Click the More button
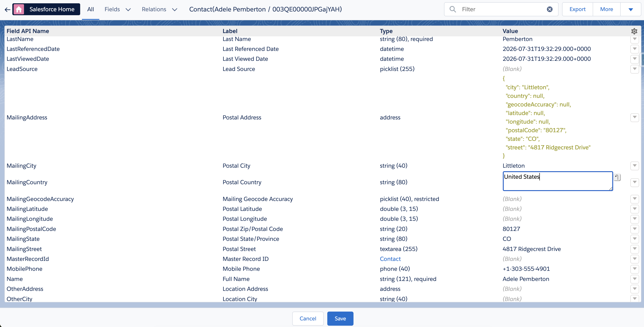644x327 pixels. pyautogui.click(x=607, y=9)
